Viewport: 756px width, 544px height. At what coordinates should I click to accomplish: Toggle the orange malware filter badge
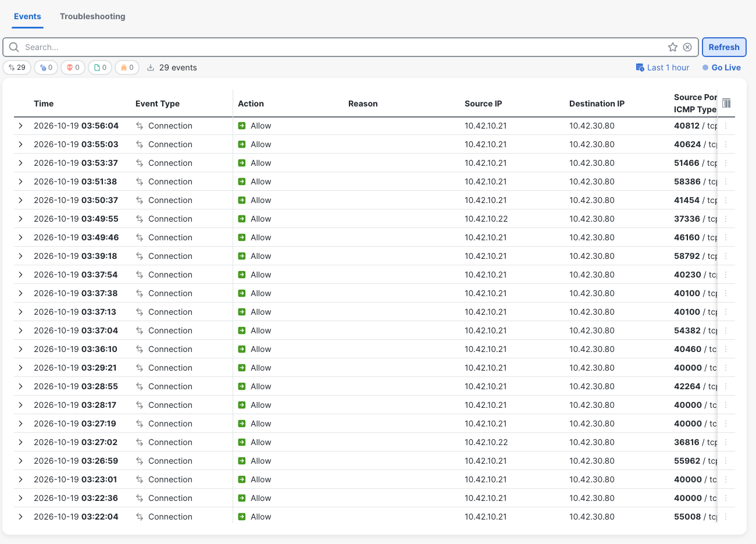point(127,67)
